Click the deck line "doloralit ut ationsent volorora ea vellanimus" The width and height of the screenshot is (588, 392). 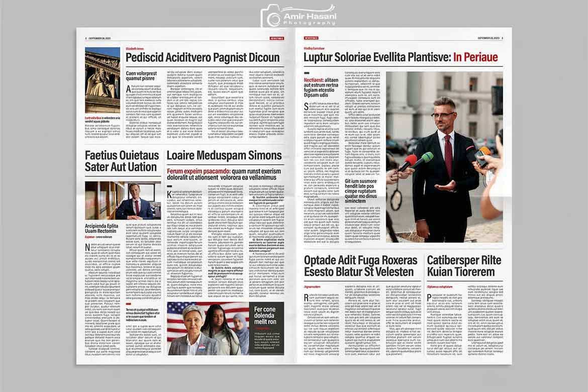click(222, 177)
